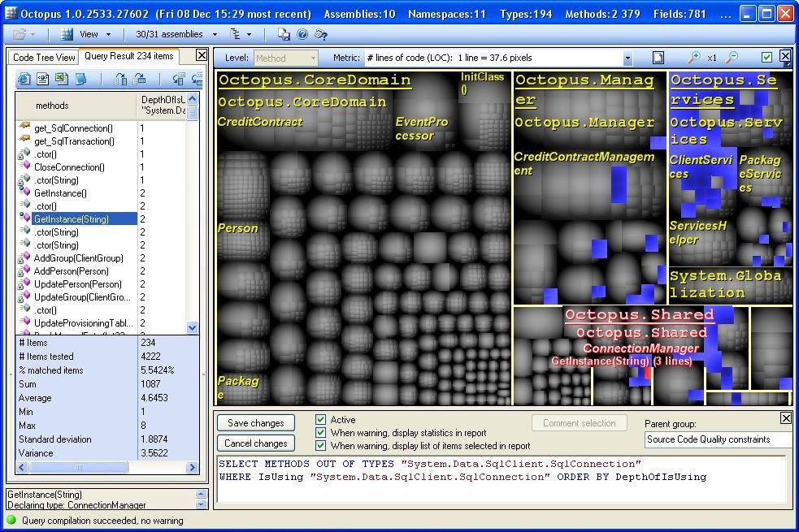Click the Octopus.CoreDomain assembly title in treemap
The image size is (799, 532).
(315, 80)
